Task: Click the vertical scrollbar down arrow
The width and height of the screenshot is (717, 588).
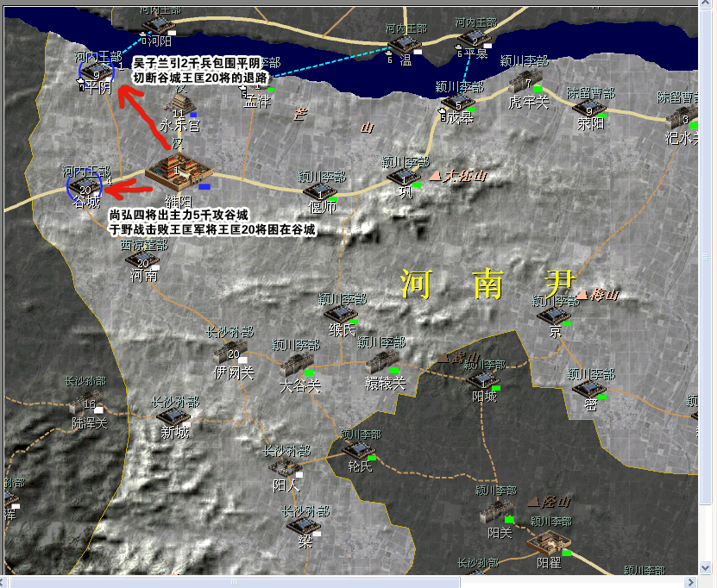Action: tap(706, 568)
